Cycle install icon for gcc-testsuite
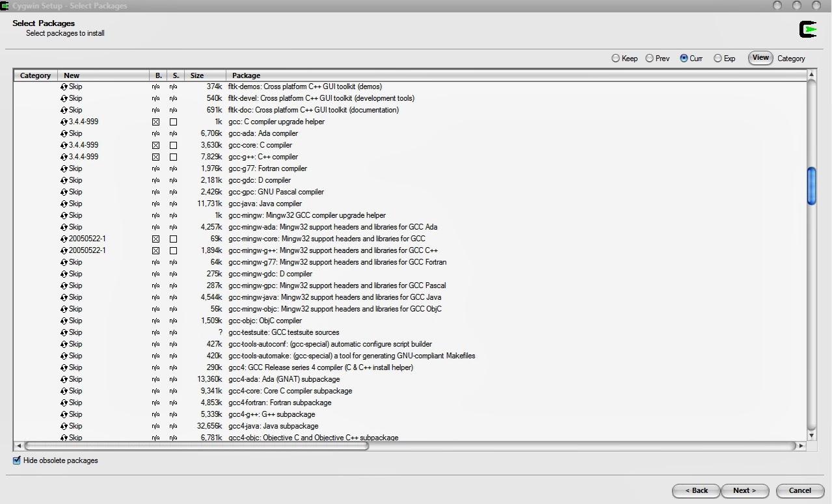 click(64, 332)
